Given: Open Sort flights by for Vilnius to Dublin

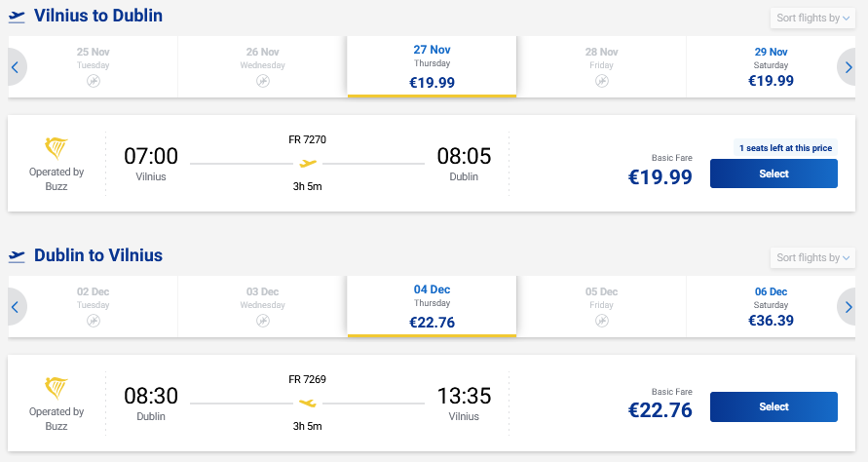Looking at the screenshot, I should pos(812,18).
